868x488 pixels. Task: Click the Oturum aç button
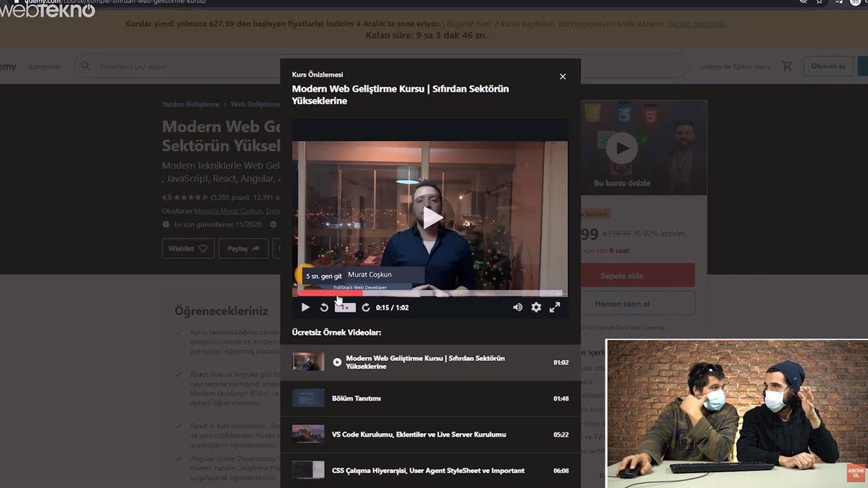pos(827,67)
